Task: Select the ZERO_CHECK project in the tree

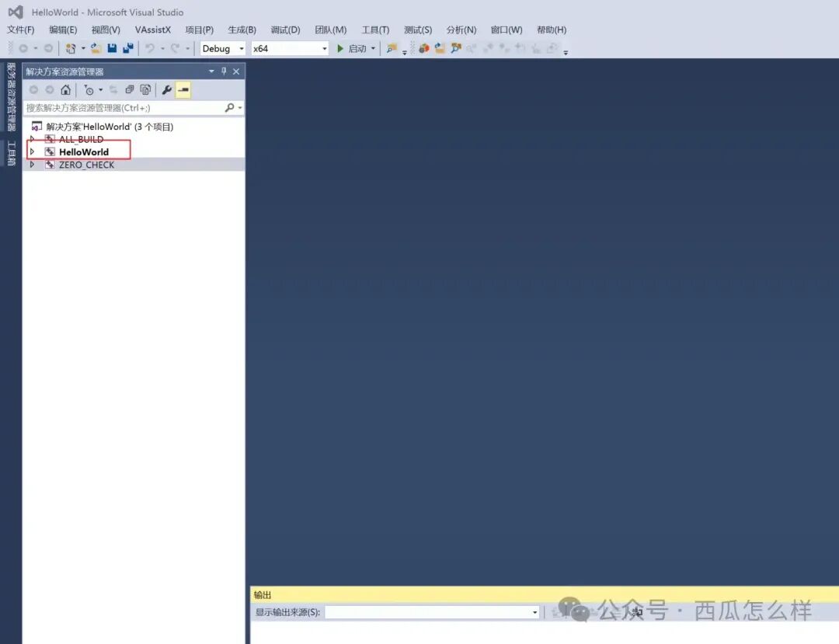Action: tap(85, 164)
